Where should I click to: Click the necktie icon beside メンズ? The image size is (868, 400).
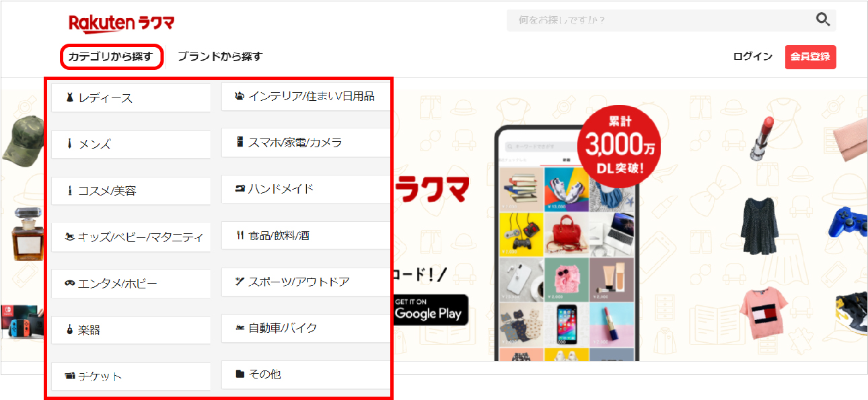click(69, 144)
